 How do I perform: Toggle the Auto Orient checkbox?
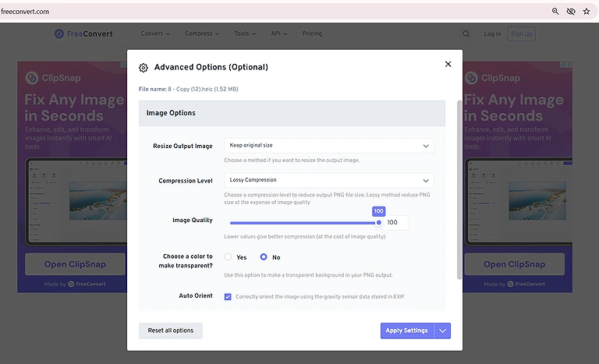[228, 297]
